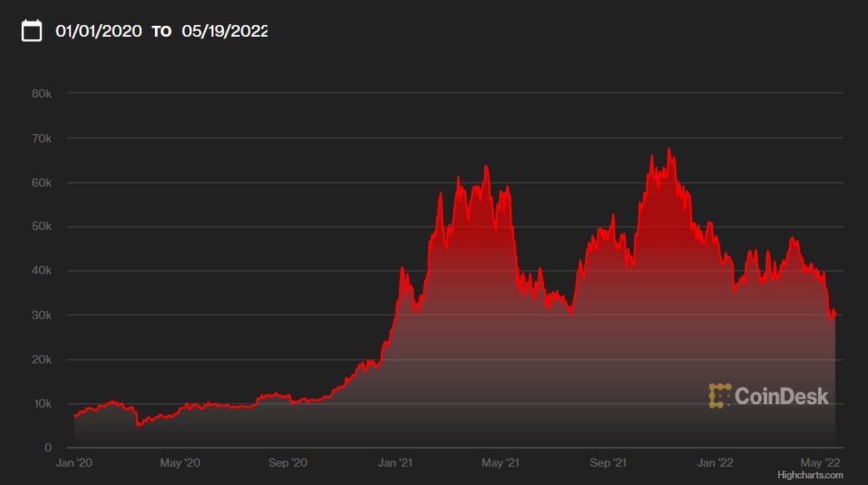The width and height of the screenshot is (868, 485).
Task: Click the 40k y-axis label
Action: coord(42,271)
